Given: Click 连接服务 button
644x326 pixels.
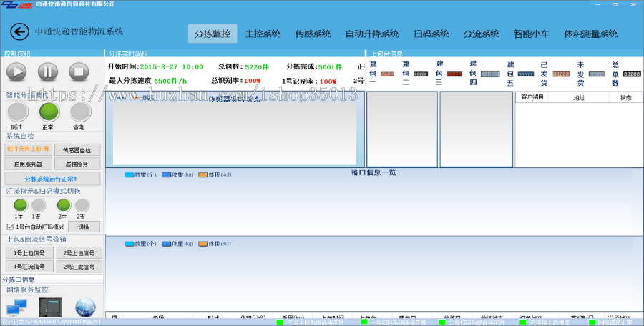Looking at the screenshot, I should pos(77,164).
